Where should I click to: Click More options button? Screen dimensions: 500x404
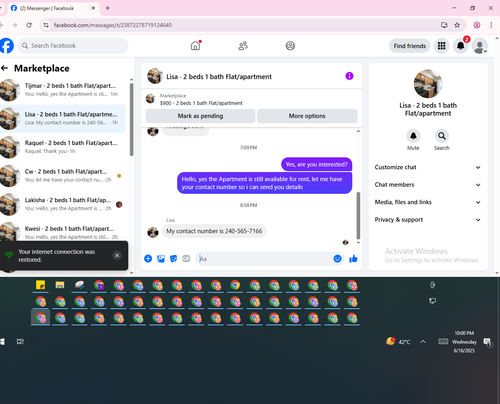pyautogui.click(x=307, y=116)
